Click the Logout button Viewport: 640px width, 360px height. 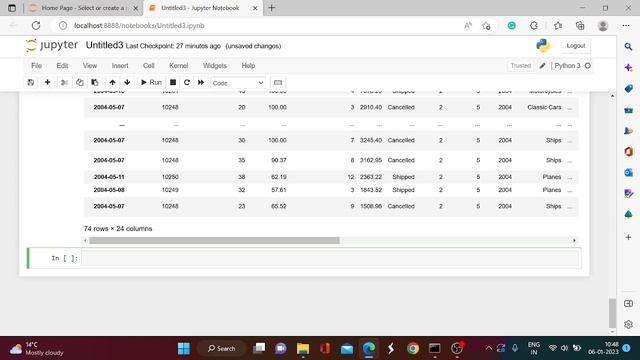click(576, 46)
